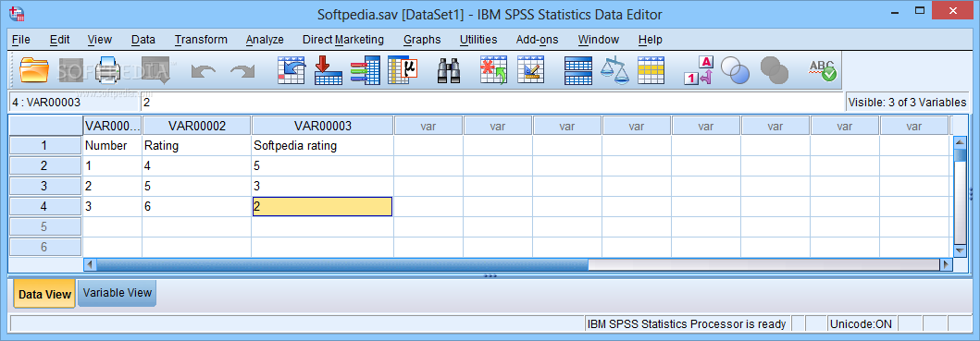Select the truncated VAR000... column header
The height and width of the screenshot is (341, 980).
[x=113, y=127]
